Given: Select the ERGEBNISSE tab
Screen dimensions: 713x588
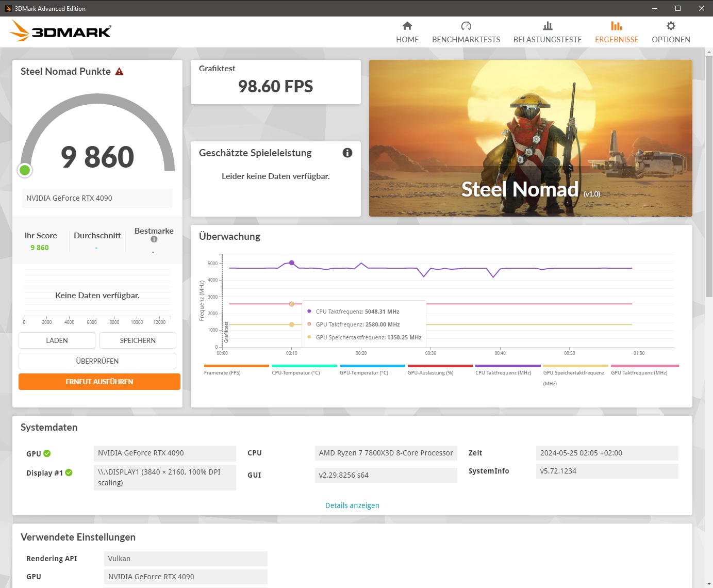Looking at the screenshot, I should (617, 32).
